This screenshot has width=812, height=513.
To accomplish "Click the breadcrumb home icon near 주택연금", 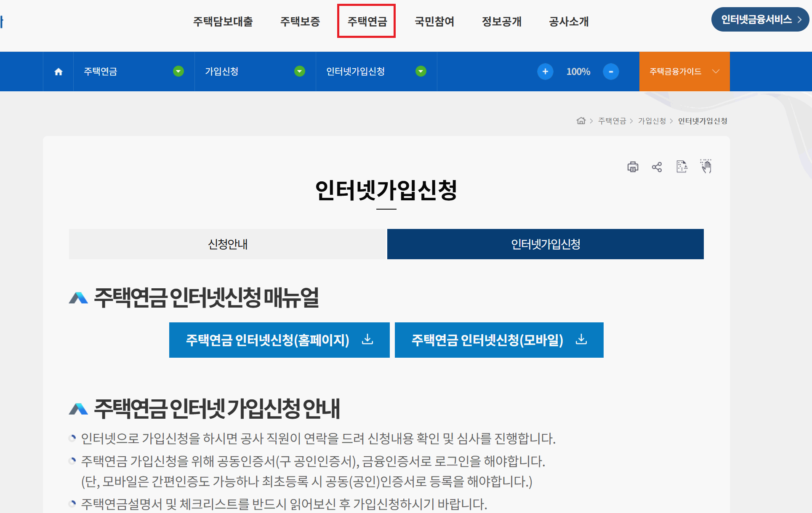I will pyautogui.click(x=581, y=121).
